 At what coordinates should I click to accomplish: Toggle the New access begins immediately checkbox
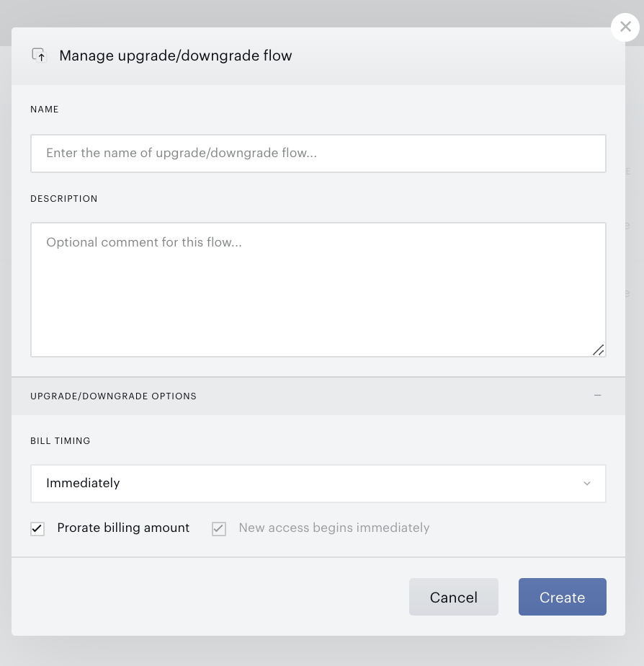click(219, 529)
